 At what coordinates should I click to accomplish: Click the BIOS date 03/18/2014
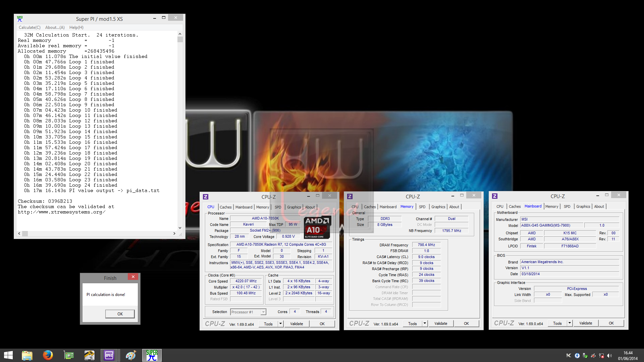click(570, 274)
